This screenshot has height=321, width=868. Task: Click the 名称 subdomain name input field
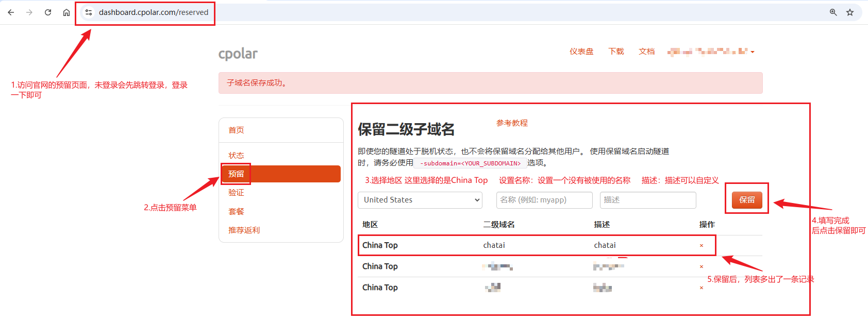point(544,200)
